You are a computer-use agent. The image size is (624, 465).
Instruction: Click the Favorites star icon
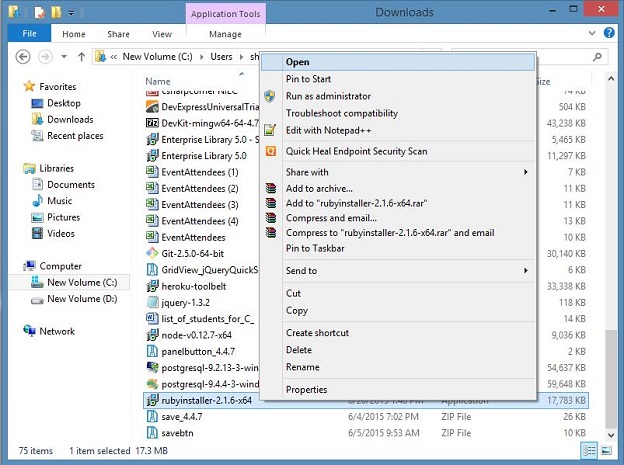29,86
